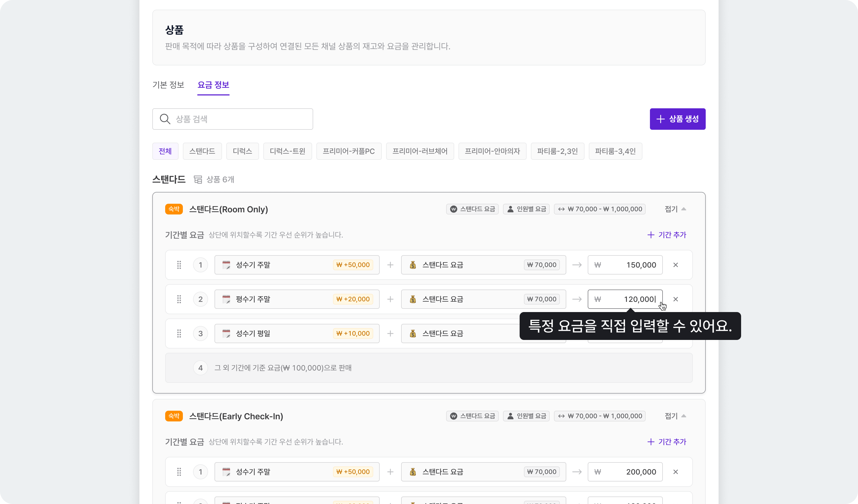Click calendar icon of 성수기 주말 in Room Only
The image size is (858, 504).
226,265
